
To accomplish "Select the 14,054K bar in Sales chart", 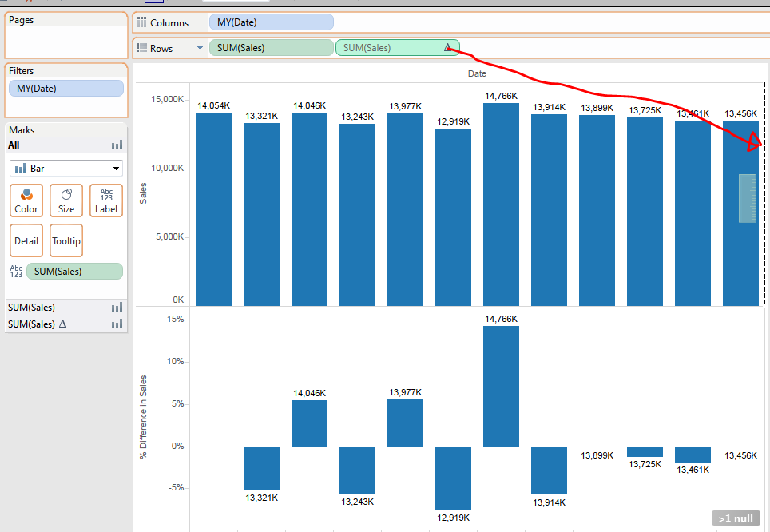I will coord(213,209).
